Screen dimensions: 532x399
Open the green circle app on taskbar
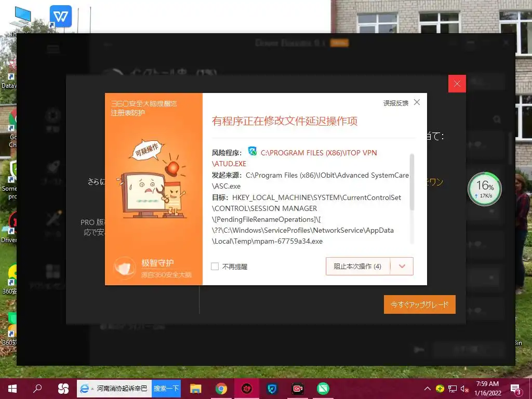[323, 389]
